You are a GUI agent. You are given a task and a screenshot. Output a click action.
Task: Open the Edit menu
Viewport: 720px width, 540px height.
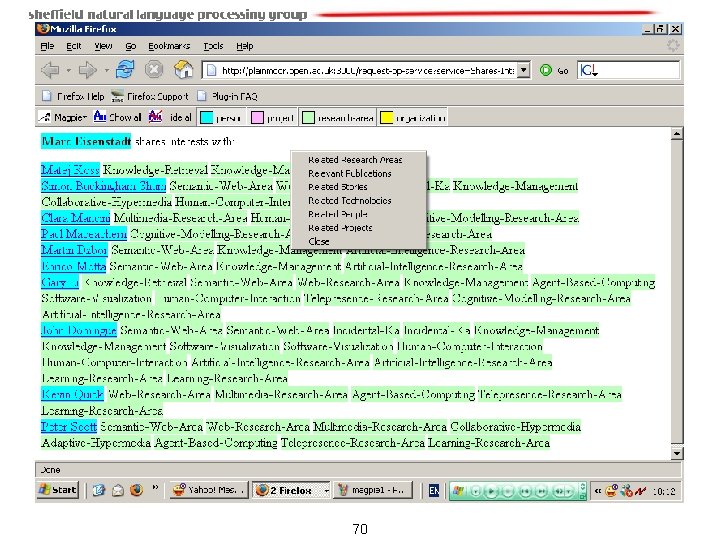pyautogui.click(x=73, y=46)
